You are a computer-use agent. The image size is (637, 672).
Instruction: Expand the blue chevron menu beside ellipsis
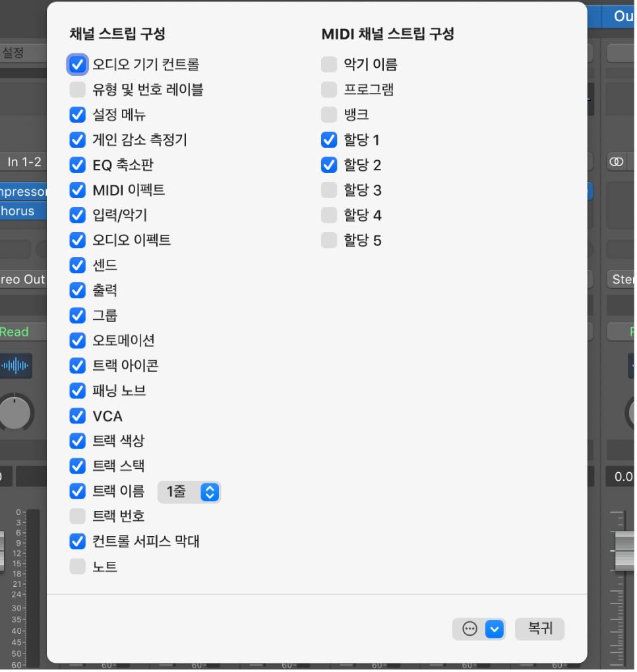pyautogui.click(x=495, y=629)
